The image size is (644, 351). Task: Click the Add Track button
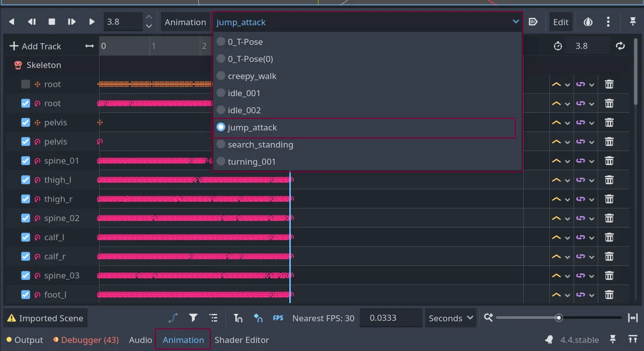(35, 46)
